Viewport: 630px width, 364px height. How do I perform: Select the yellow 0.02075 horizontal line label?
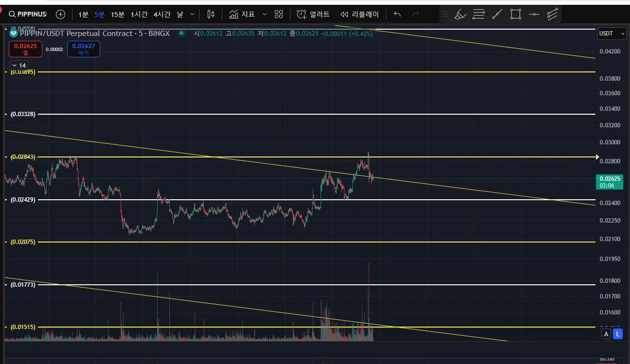tap(23, 242)
